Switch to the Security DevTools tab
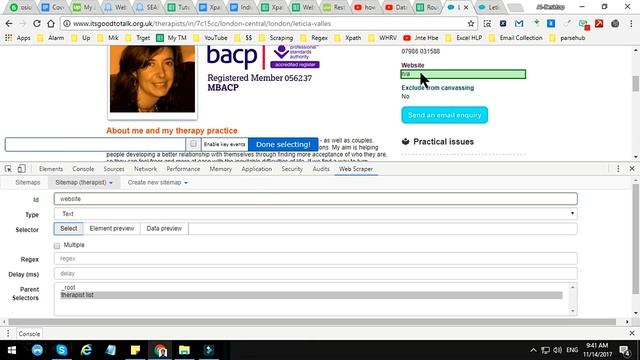The width and height of the screenshot is (640, 360). (292, 169)
